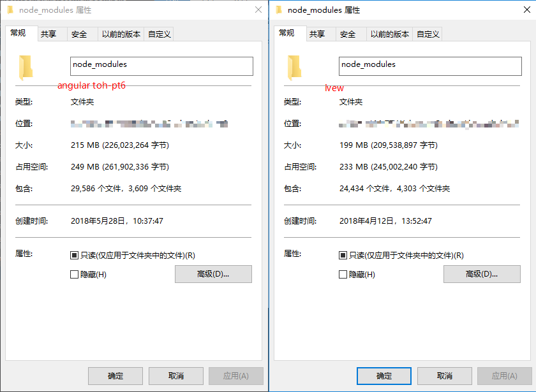Screen dimensions: 536x392
Task: Select 以前的版本 tab in the left dialog
Action: point(121,34)
